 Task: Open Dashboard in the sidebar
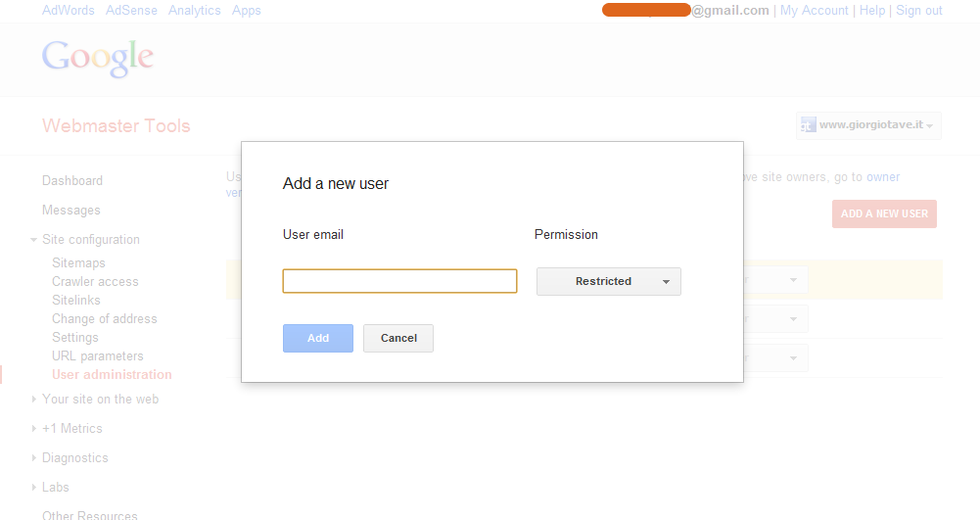(72, 181)
